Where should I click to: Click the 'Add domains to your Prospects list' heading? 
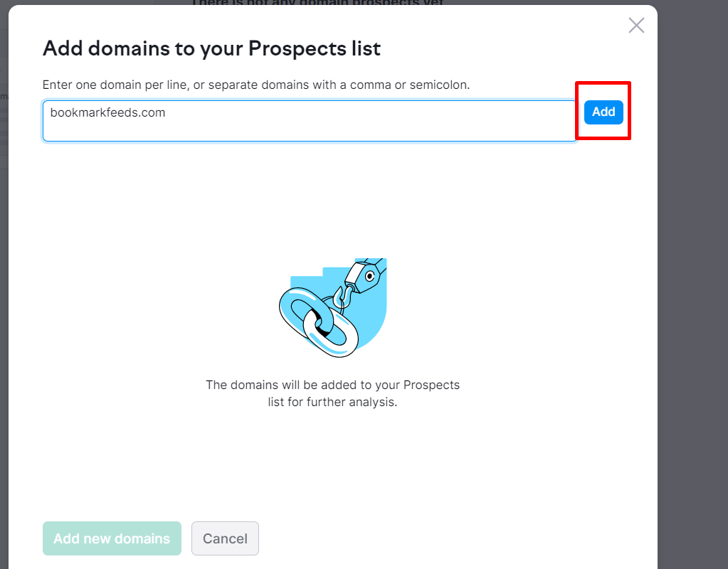tap(212, 49)
